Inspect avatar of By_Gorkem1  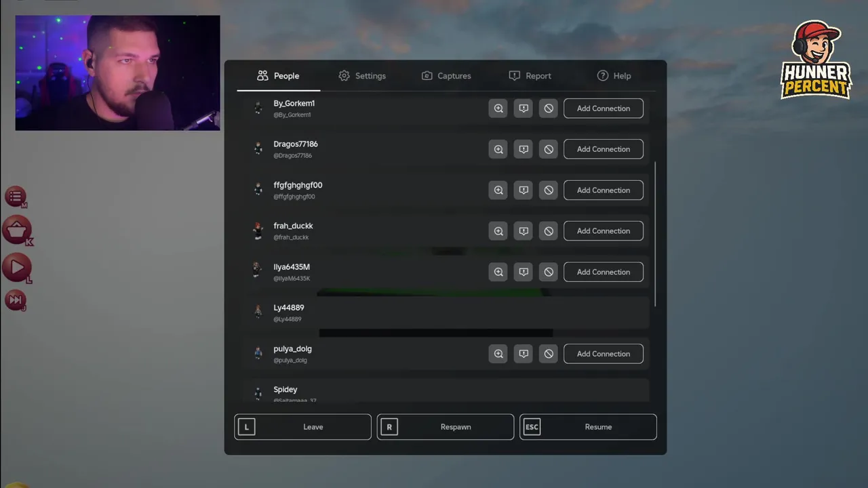click(498, 108)
